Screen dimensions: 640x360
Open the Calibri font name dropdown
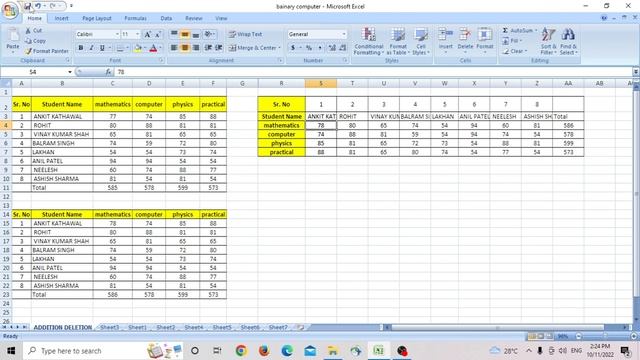(x=117, y=34)
